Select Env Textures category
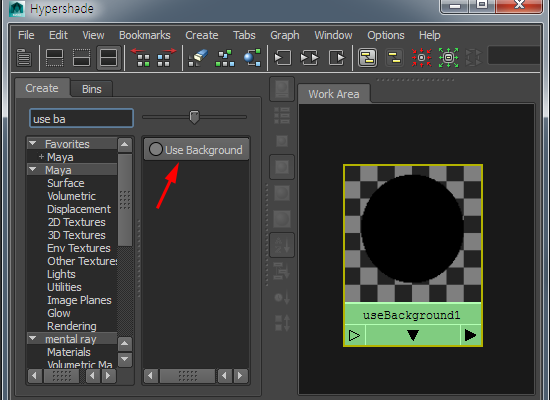Image resolution: width=550 pixels, height=400 pixels. pyautogui.click(x=79, y=248)
